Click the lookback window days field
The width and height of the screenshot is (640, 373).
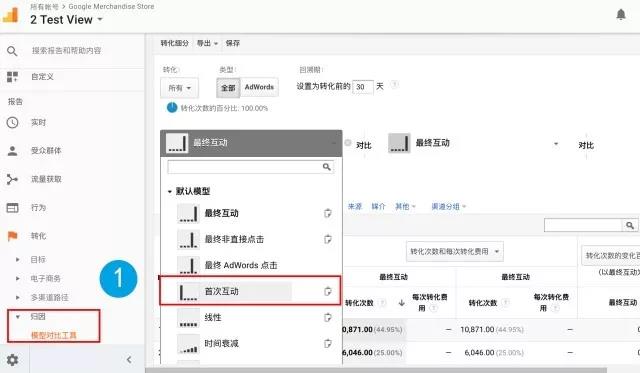(362, 87)
